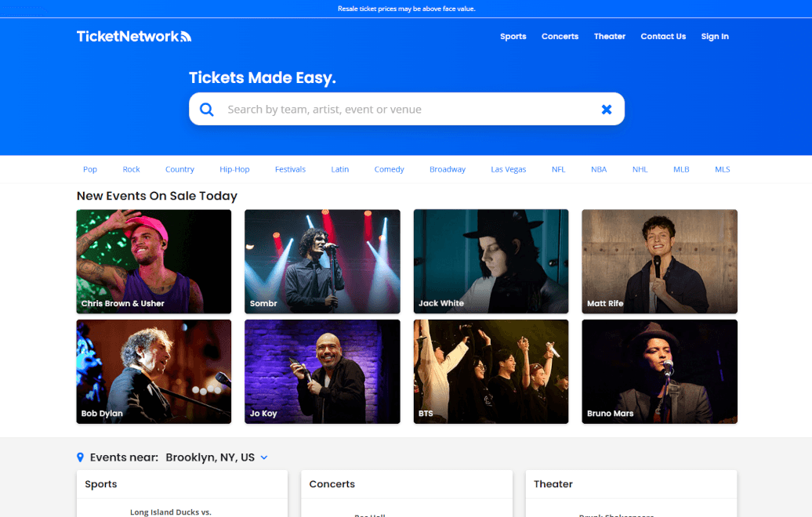This screenshot has width=812, height=517.
Task: Select the MLS category link
Action: tap(723, 169)
